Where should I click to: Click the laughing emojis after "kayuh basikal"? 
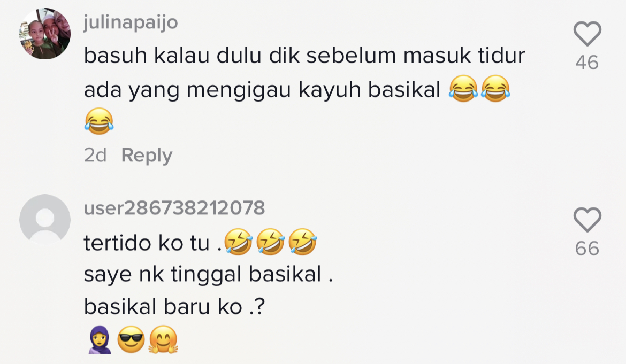pyautogui.click(x=479, y=89)
